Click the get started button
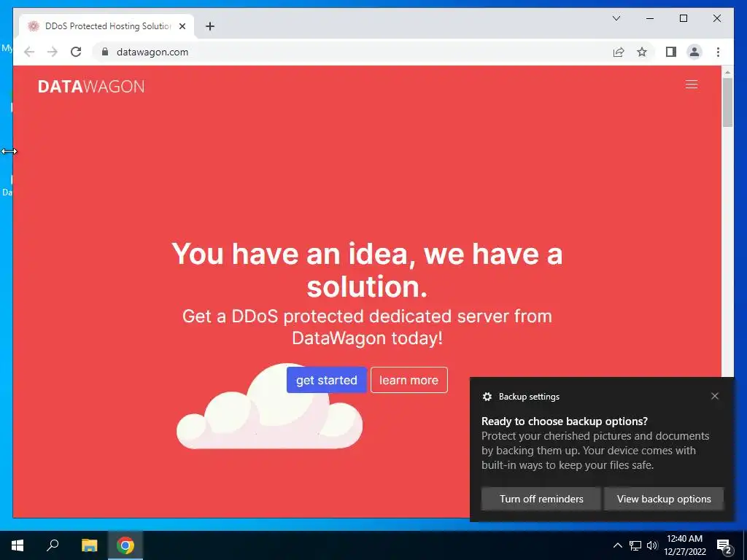The image size is (747, 560). click(x=326, y=380)
